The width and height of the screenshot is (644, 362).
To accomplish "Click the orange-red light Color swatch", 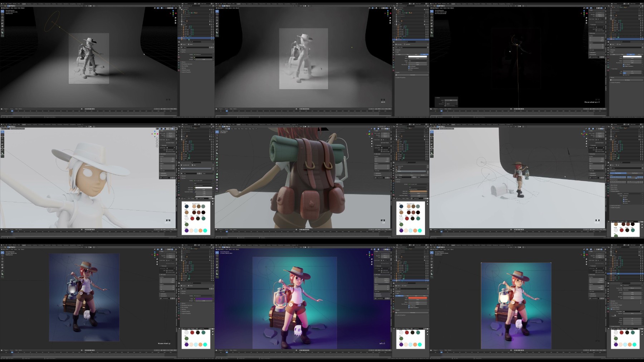I will pos(418,298).
